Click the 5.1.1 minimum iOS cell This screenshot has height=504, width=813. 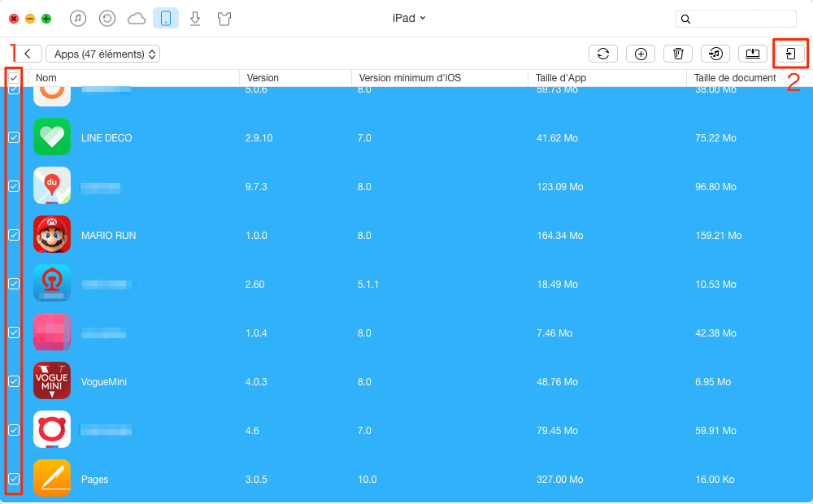368,285
